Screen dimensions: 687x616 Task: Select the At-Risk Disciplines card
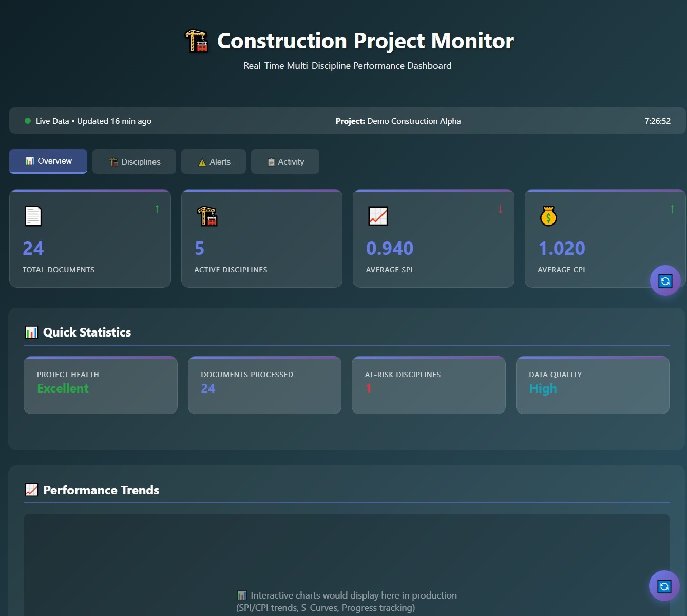click(429, 385)
